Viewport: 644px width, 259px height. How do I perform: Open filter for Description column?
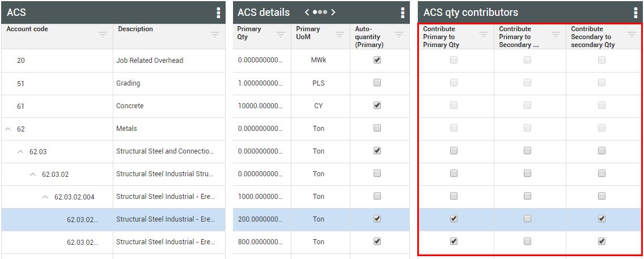click(x=215, y=35)
